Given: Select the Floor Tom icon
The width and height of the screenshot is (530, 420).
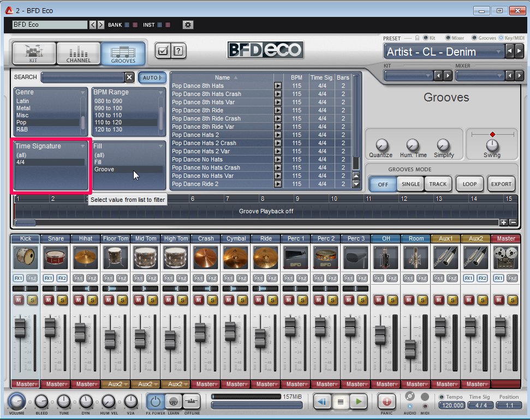Looking at the screenshot, I should 116,257.
